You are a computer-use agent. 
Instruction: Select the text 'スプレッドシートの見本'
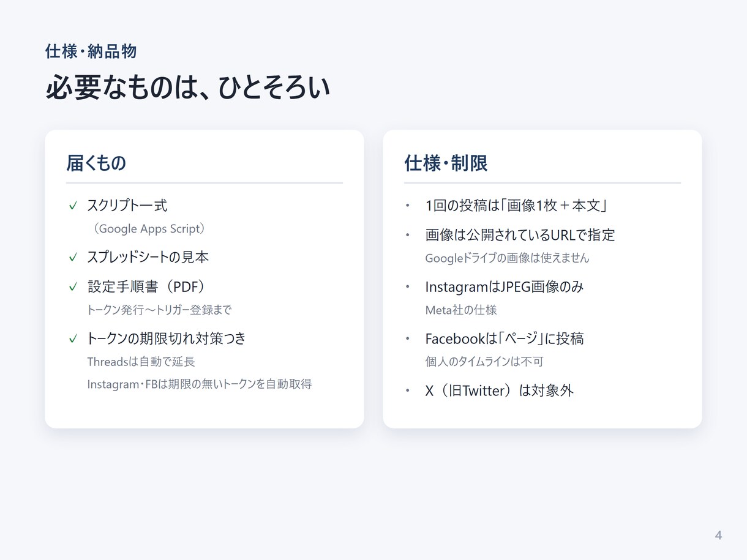pyautogui.click(x=148, y=257)
